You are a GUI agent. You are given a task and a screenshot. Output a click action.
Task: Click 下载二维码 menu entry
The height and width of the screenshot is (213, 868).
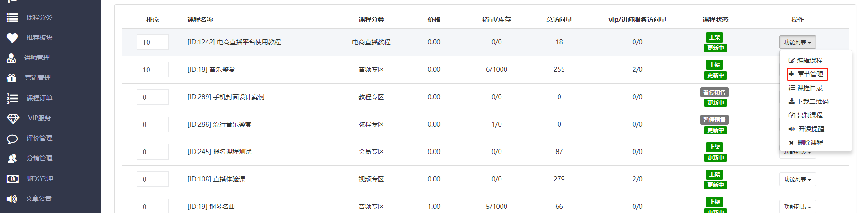point(808,101)
